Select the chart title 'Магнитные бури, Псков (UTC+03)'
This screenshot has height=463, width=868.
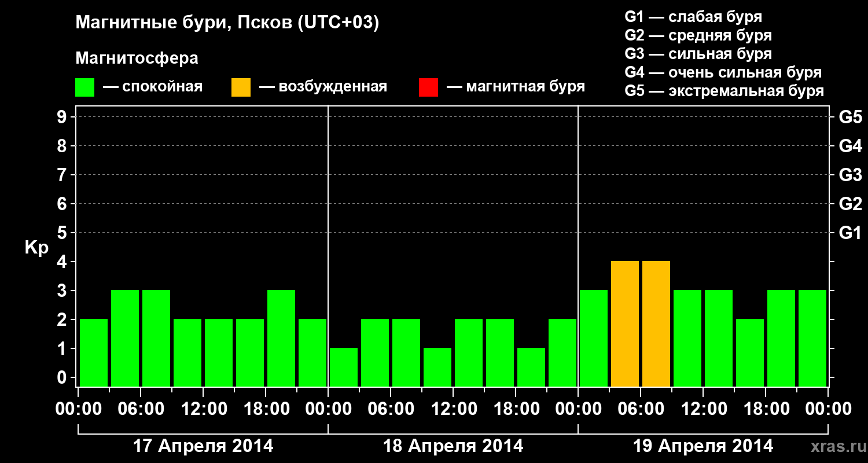pyautogui.click(x=227, y=23)
